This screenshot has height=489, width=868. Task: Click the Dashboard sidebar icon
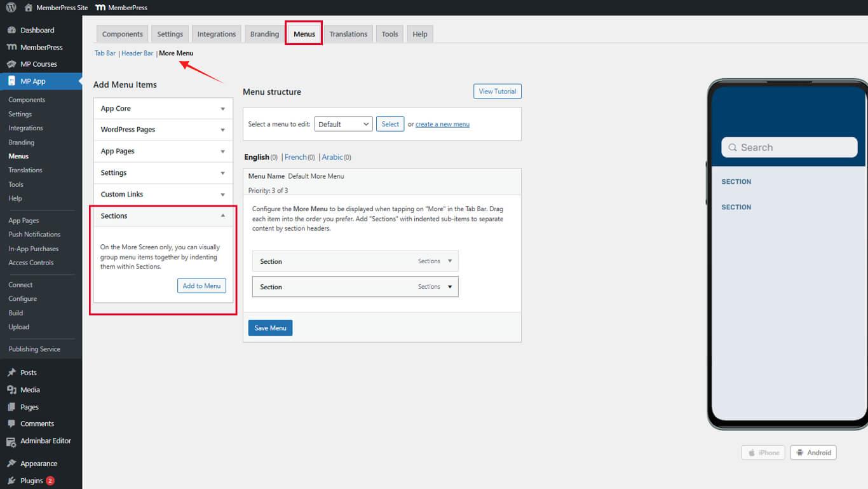(x=11, y=30)
